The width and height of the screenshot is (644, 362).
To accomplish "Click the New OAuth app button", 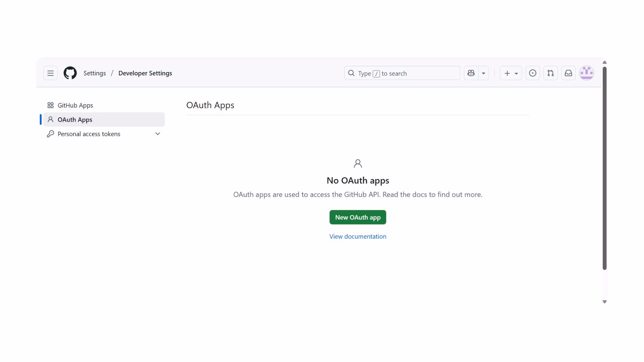I will point(358,217).
